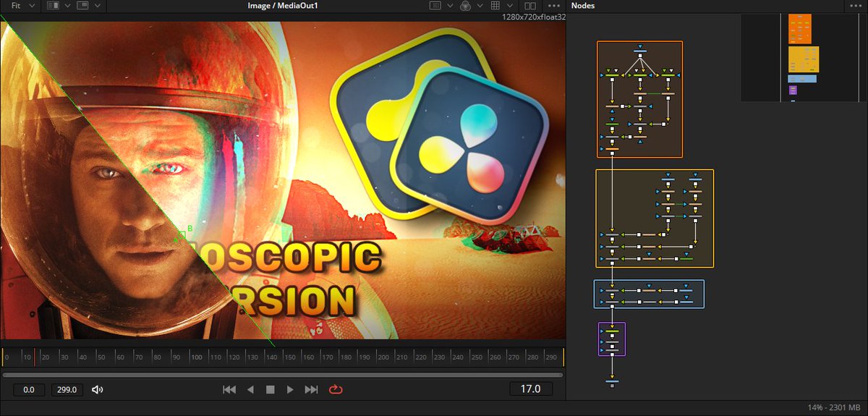The width and height of the screenshot is (868, 416).
Task: Toggle the viewer LUT icon
Action: click(435, 6)
